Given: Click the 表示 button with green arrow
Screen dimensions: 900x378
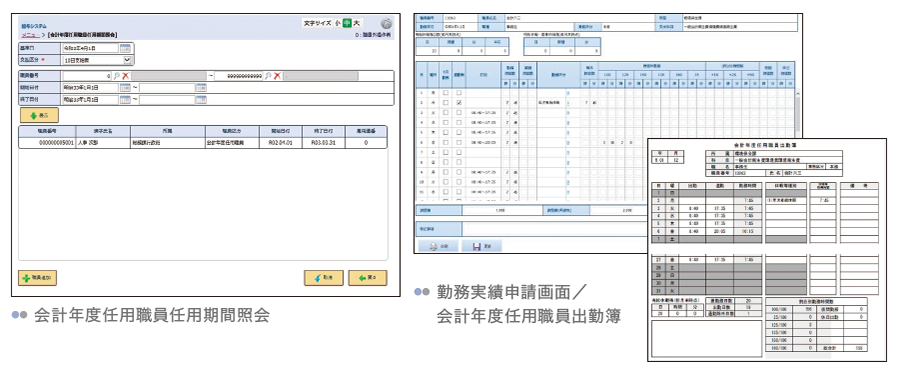Looking at the screenshot, I should (39, 115).
